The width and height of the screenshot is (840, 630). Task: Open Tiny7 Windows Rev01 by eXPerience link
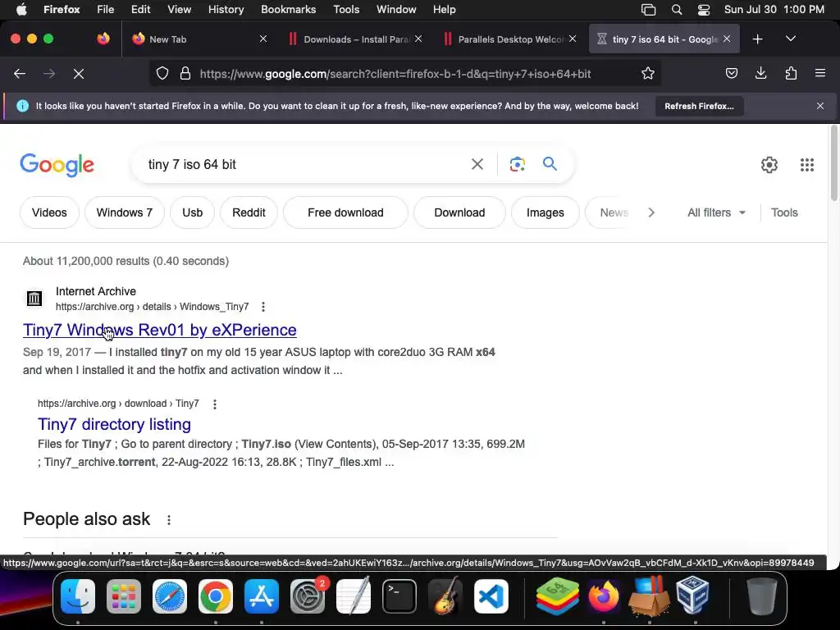(160, 330)
